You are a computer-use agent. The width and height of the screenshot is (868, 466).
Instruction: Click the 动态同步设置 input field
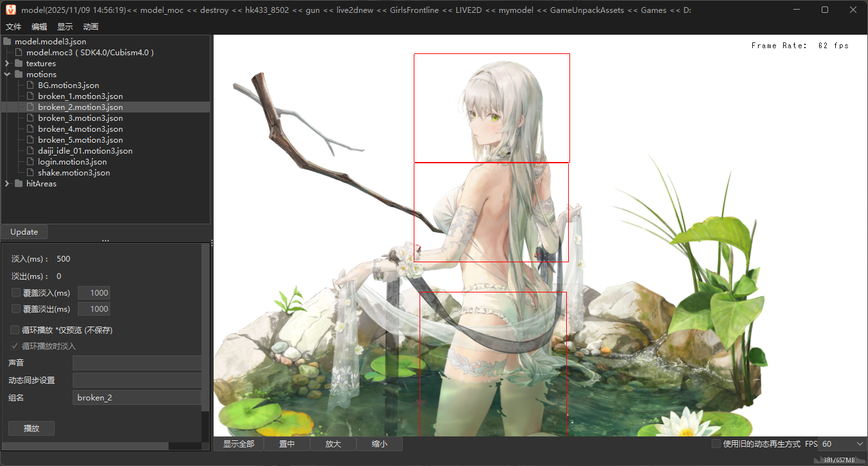(x=137, y=380)
